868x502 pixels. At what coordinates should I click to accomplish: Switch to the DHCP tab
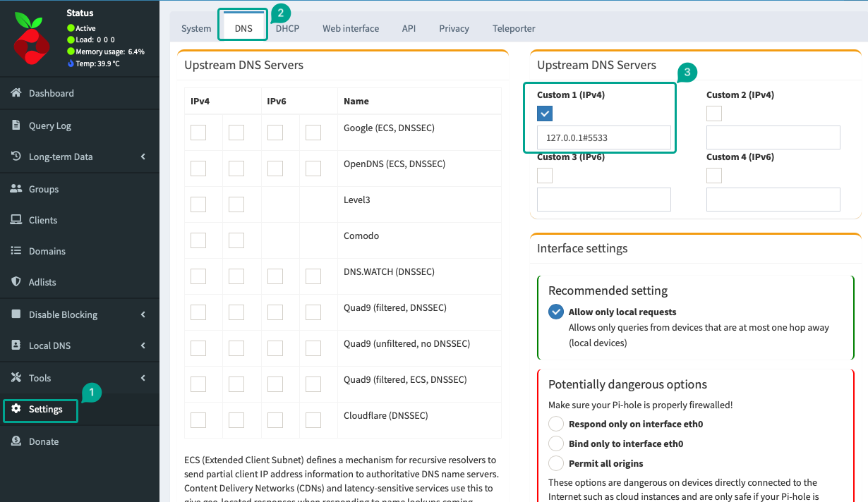click(287, 28)
